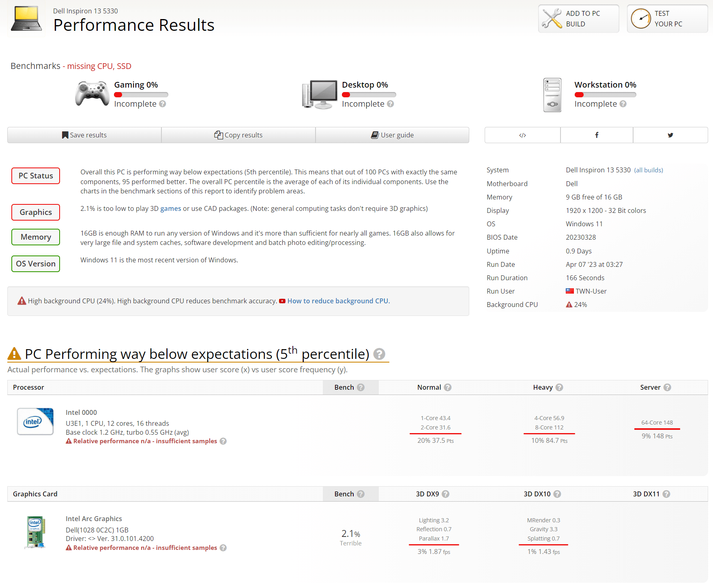
Task: Click the DX10 1% 1.43 fps result
Action: coord(543,552)
